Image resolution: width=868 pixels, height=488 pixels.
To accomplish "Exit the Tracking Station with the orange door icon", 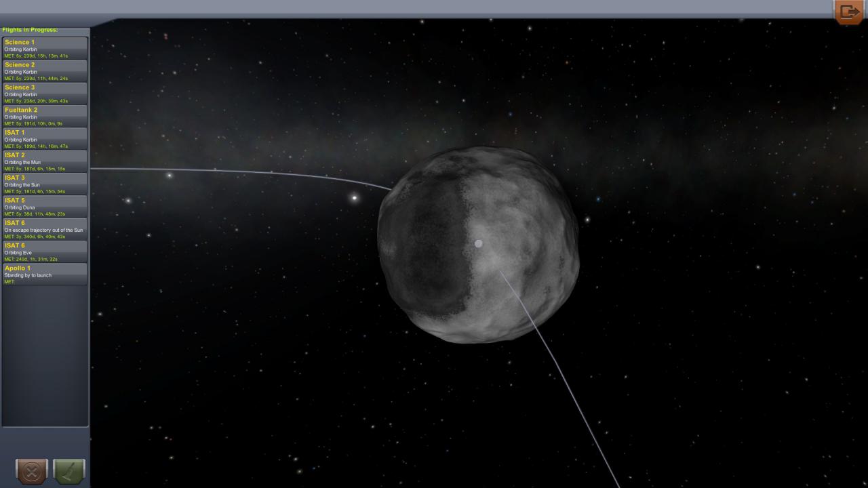I will tap(848, 12).
